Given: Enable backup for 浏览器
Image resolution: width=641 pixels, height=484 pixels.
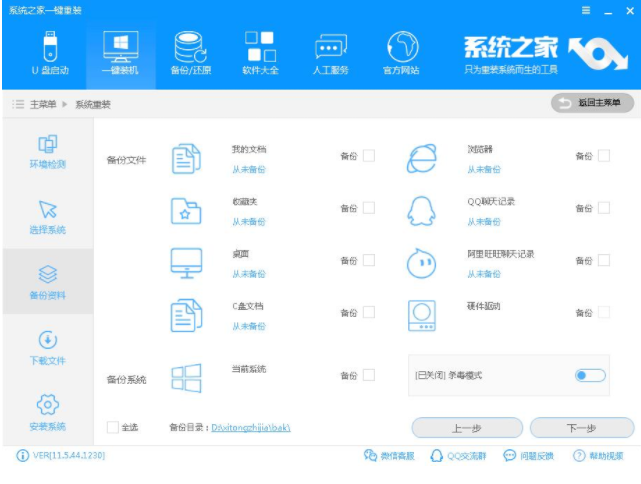Looking at the screenshot, I should [604, 156].
